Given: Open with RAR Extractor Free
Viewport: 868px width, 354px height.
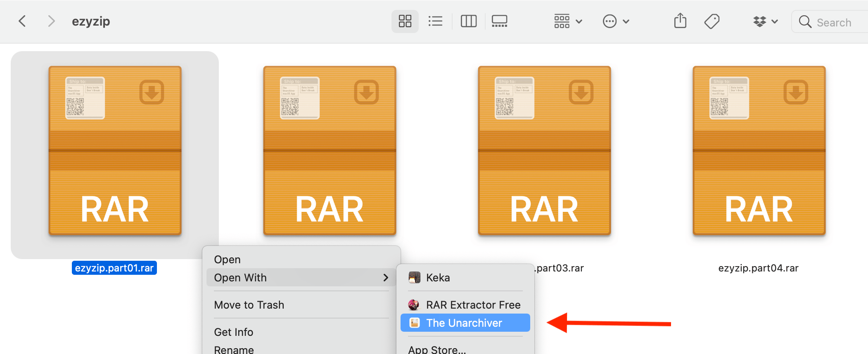Looking at the screenshot, I should 465,305.
